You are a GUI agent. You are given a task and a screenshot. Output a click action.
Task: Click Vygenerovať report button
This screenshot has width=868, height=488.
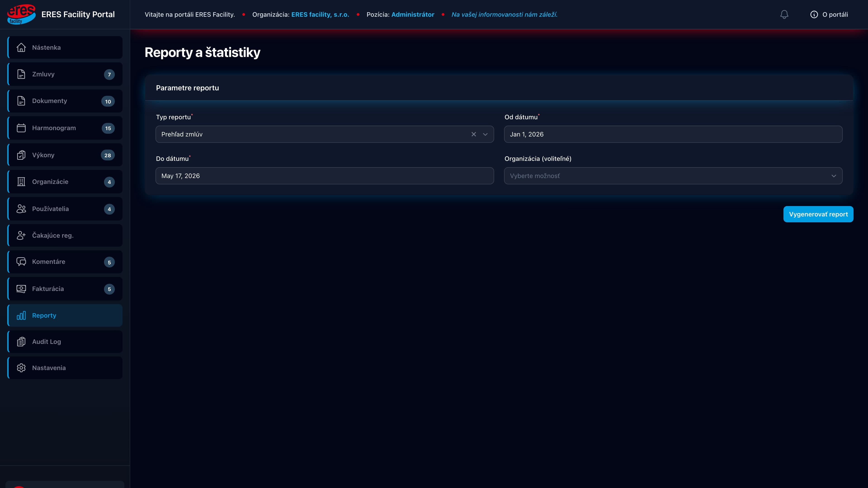click(x=818, y=214)
